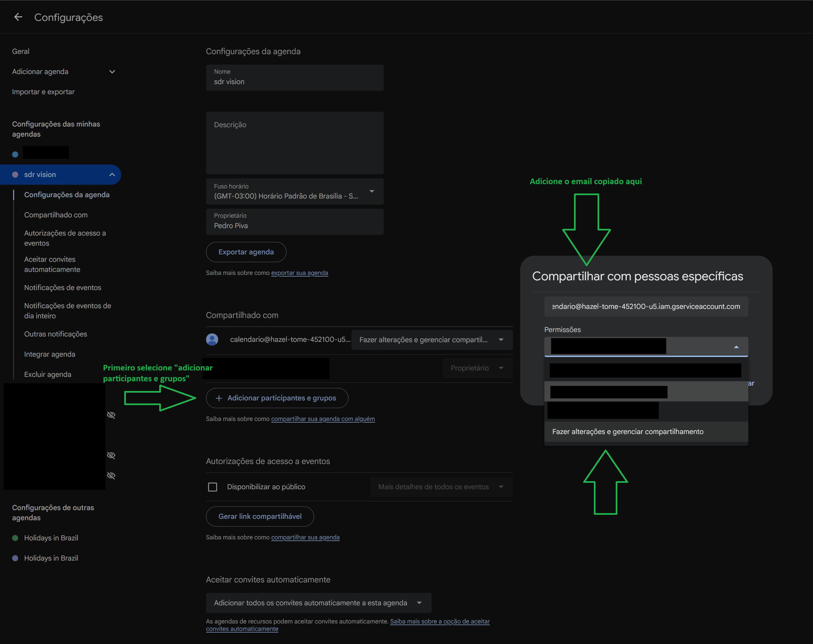The width and height of the screenshot is (813, 644).
Task: Open the Permissões dropdown in share dialog
Action: click(x=737, y=346)
